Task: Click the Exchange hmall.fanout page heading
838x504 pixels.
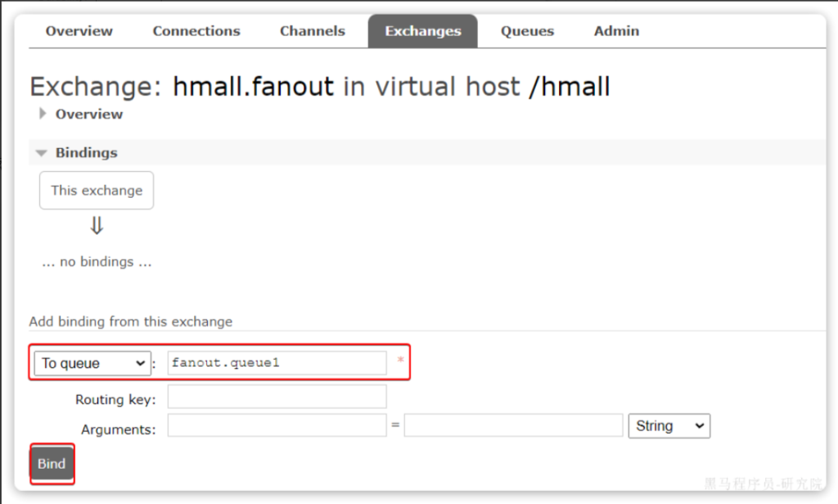Action: point(319,87)
